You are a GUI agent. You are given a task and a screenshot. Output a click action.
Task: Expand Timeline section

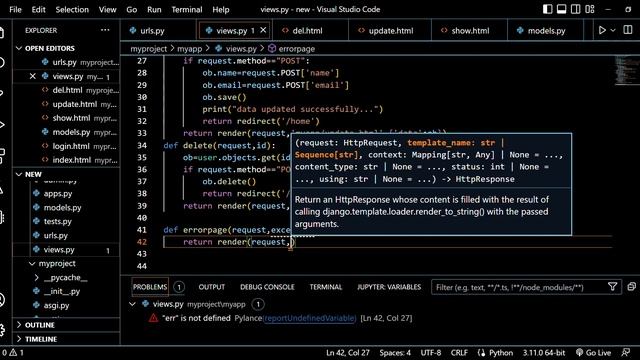pyautogui.click(x=41, y=339)
